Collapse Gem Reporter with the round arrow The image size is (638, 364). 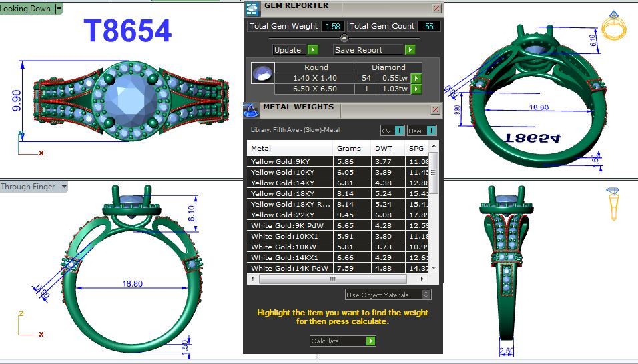pyautogui.click(x=344, y=38)
